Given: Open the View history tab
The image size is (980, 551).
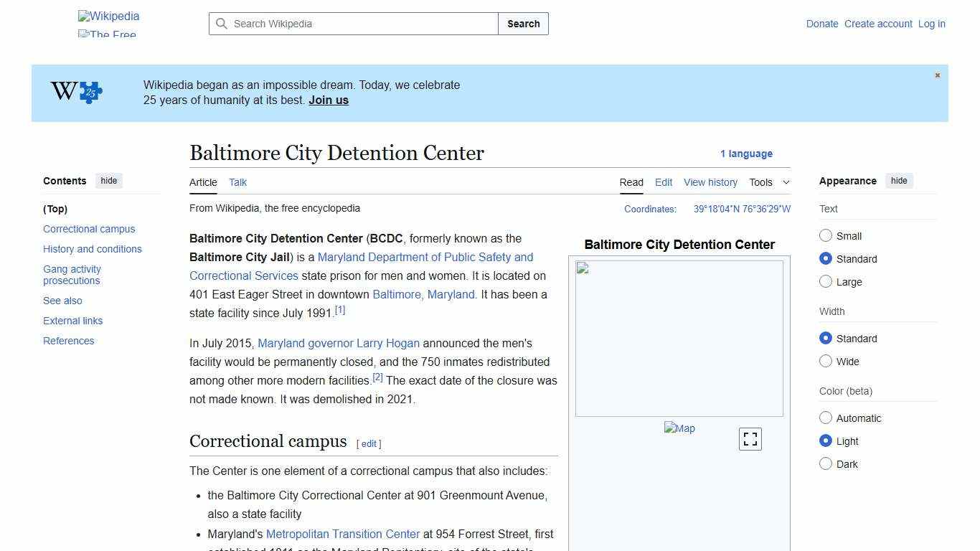Looking at the screenshot, I should tap(710, 182).
